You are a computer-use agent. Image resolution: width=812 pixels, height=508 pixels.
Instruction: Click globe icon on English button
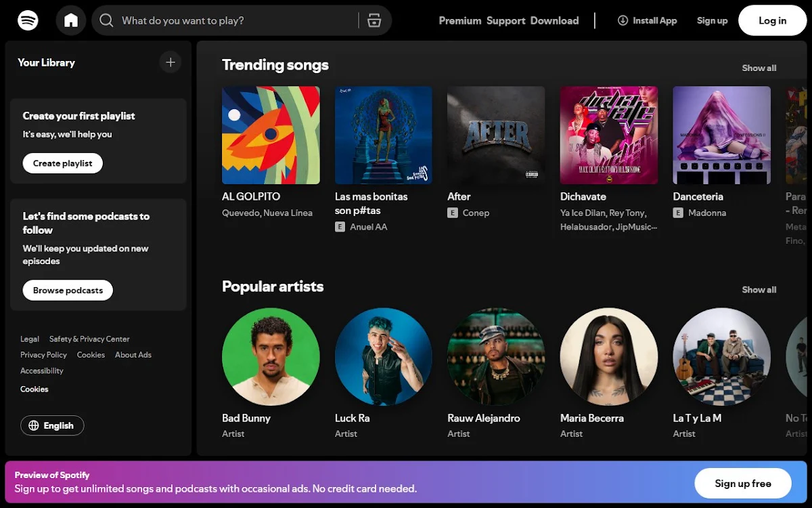coord(34,425)
